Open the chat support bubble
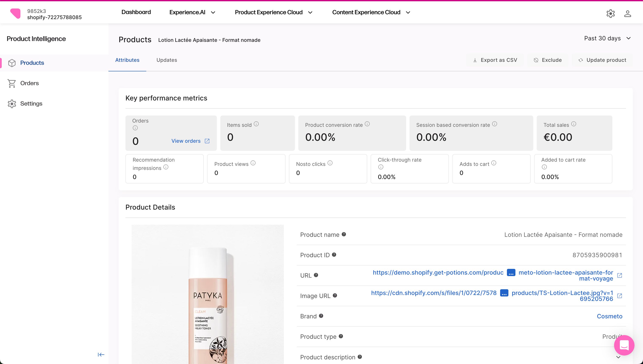This screenshot has height=364, width=643. pyautogui.click(x=624, y=345)
